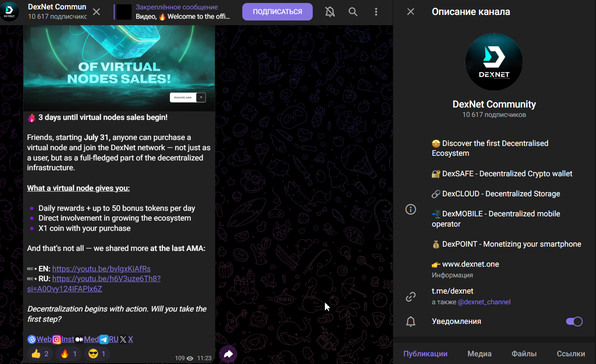This screenshot has height=364, width=596.
Task: Switch to the Публикации tab
Action: 426,354
